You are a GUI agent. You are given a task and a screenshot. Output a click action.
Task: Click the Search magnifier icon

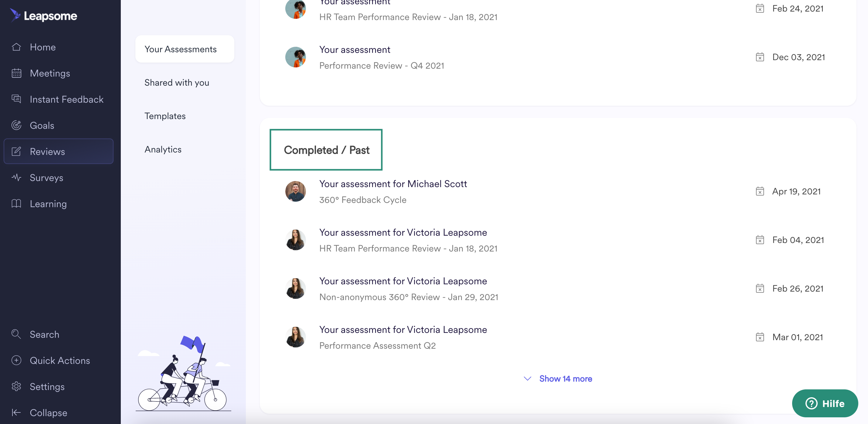coord(16,334)
